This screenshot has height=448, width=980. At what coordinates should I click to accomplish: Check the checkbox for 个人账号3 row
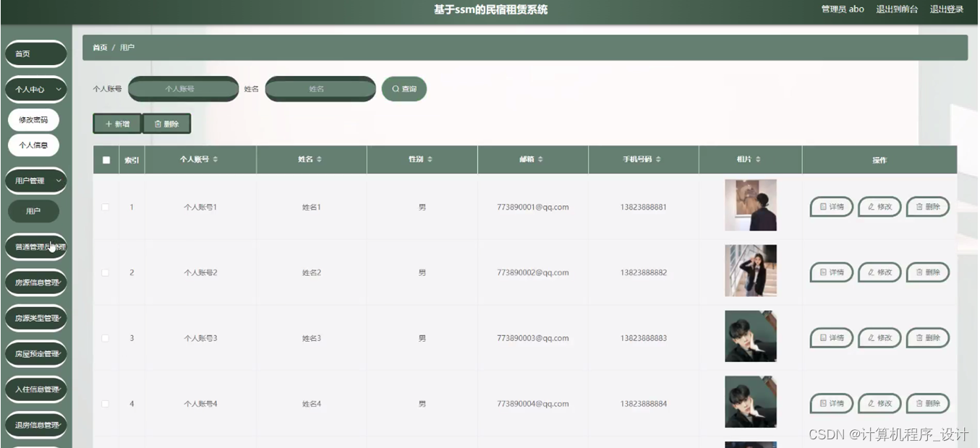click(106, 338)
